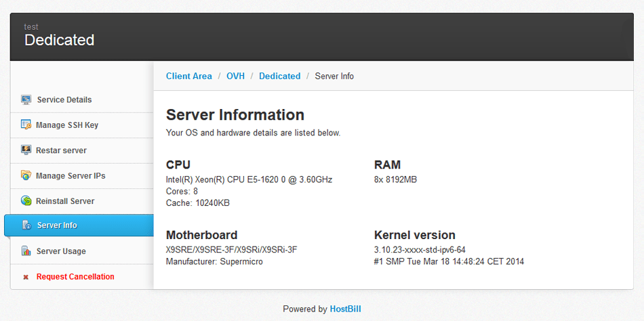Image resolution: width=644 pixels, height=321 pixels.
Task: Click the red Request Cancellation X icon
Action: coord(26,277)
